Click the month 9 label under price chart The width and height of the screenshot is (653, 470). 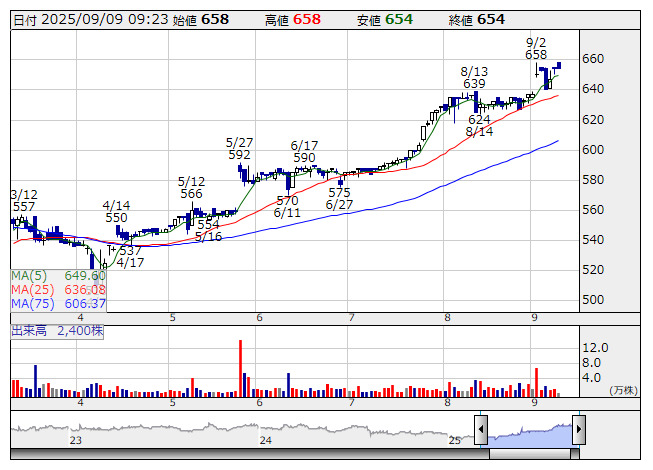(534, 318)
